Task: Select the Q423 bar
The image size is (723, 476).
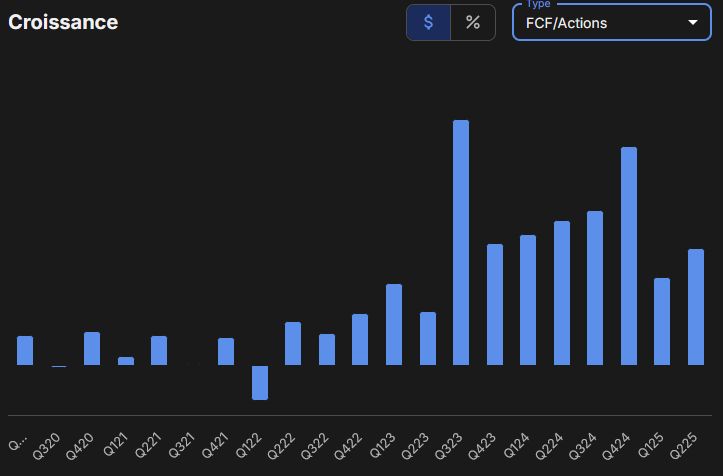Action: 495,304
